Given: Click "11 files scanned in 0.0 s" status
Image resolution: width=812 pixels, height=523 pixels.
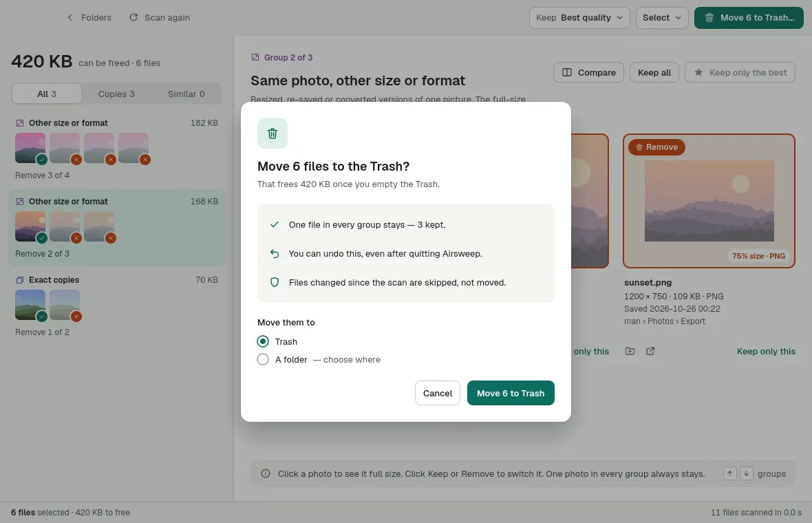Looking at the screenshot, I should point(756,513).
